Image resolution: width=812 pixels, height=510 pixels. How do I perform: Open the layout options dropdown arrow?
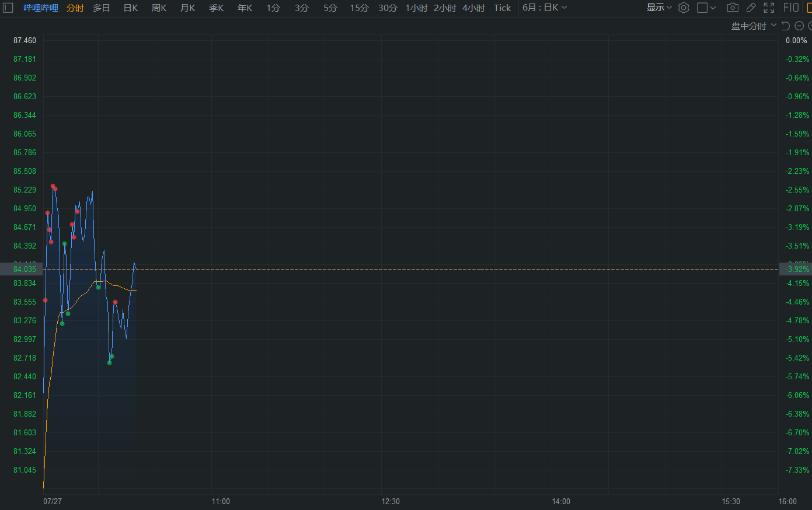click(713, 8)
